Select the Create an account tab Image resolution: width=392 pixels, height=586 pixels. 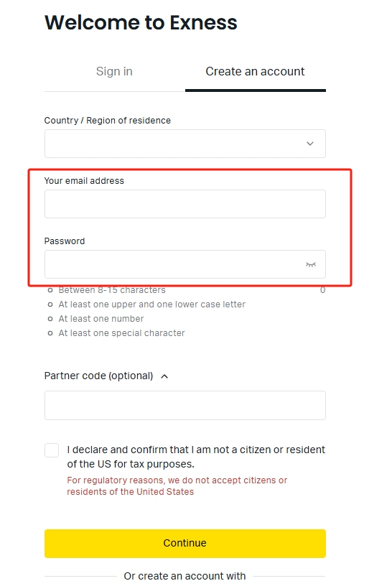click(255, 71)
